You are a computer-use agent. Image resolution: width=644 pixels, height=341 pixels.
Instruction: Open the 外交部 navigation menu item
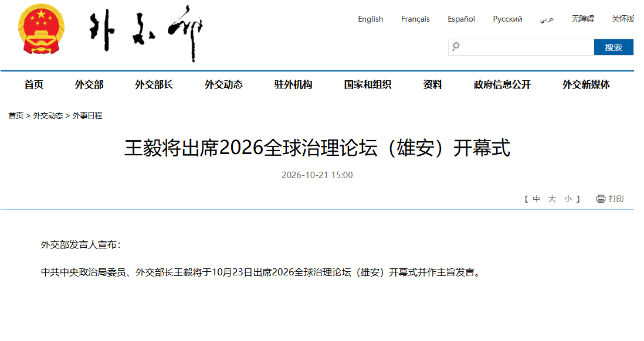(89, 84)
